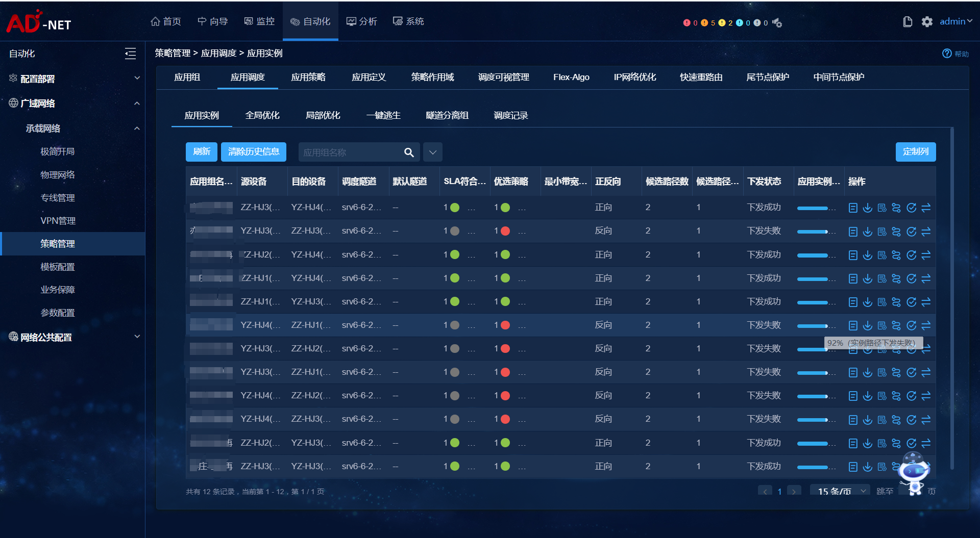The image size is (980, 538).
Task: Click the assistant robot icon
Action: 914,473
